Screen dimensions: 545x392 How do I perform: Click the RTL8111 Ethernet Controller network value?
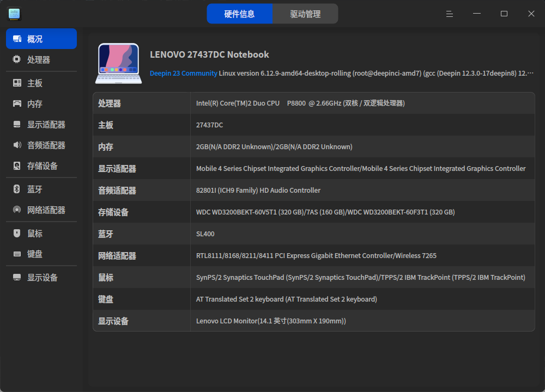316,255
